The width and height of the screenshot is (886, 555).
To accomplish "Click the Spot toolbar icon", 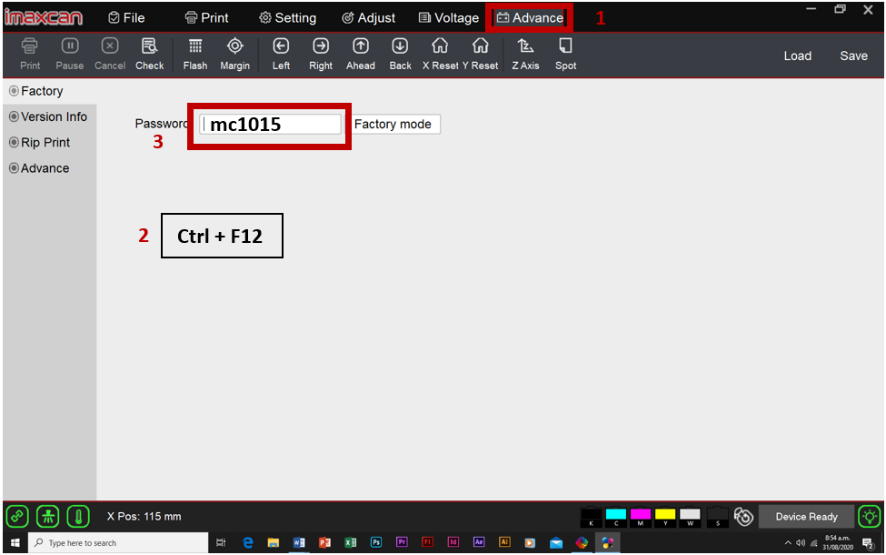I will tap(565, 54).
